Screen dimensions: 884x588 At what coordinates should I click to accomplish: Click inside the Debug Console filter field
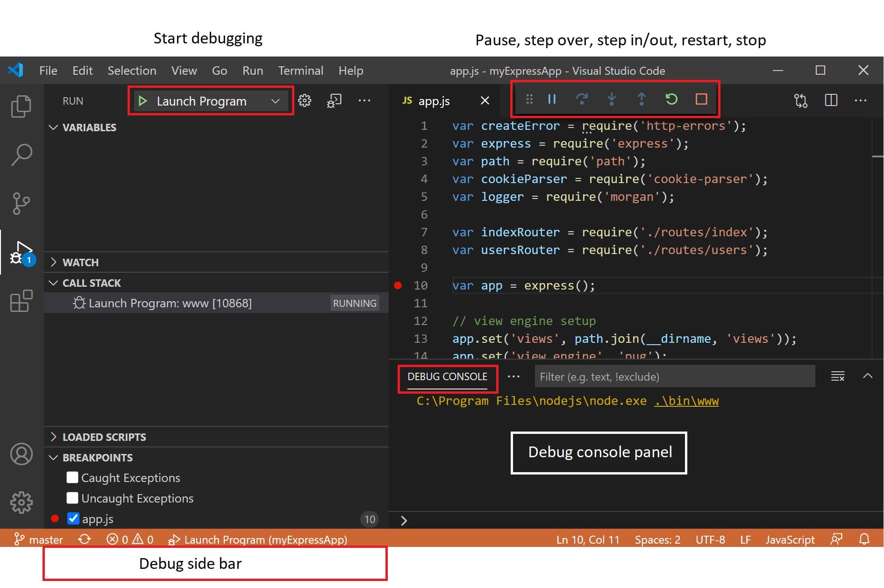point(673,376)
